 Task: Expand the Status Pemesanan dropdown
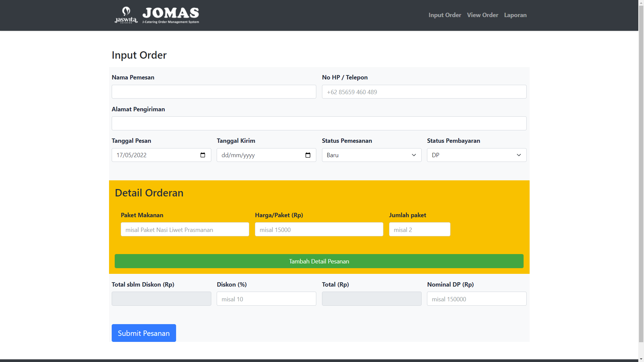[x=371, y=155]
